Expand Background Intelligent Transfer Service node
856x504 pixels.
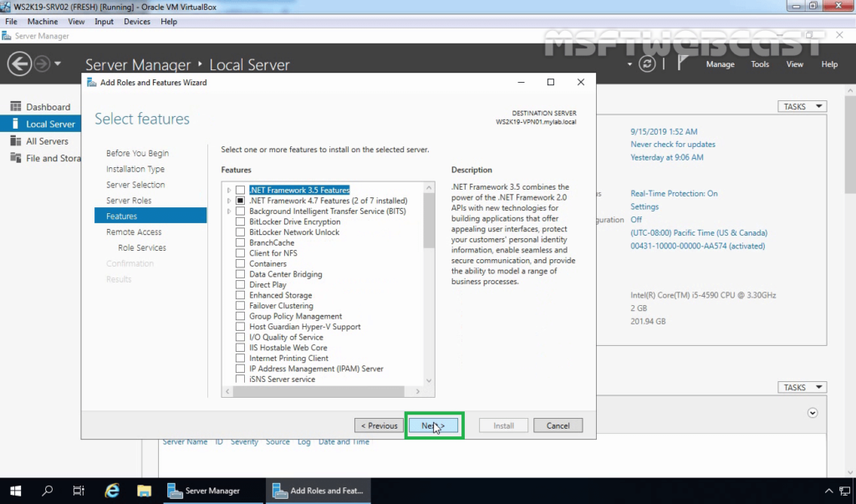click(229, 211)
